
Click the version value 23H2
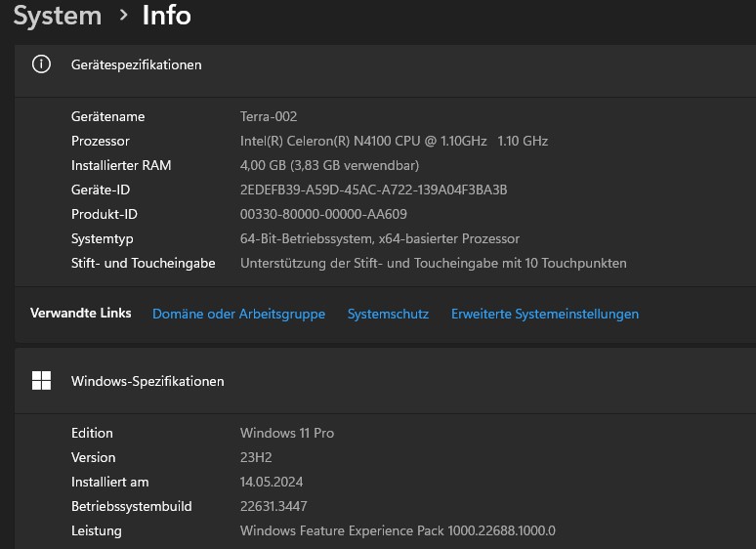tap(258, 457)
